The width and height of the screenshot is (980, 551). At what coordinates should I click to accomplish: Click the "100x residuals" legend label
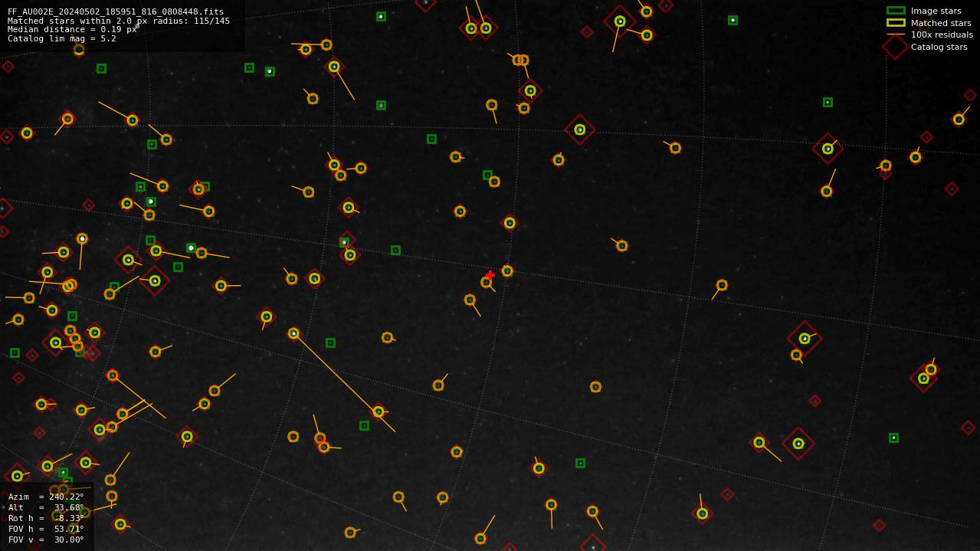coord(942,34)
